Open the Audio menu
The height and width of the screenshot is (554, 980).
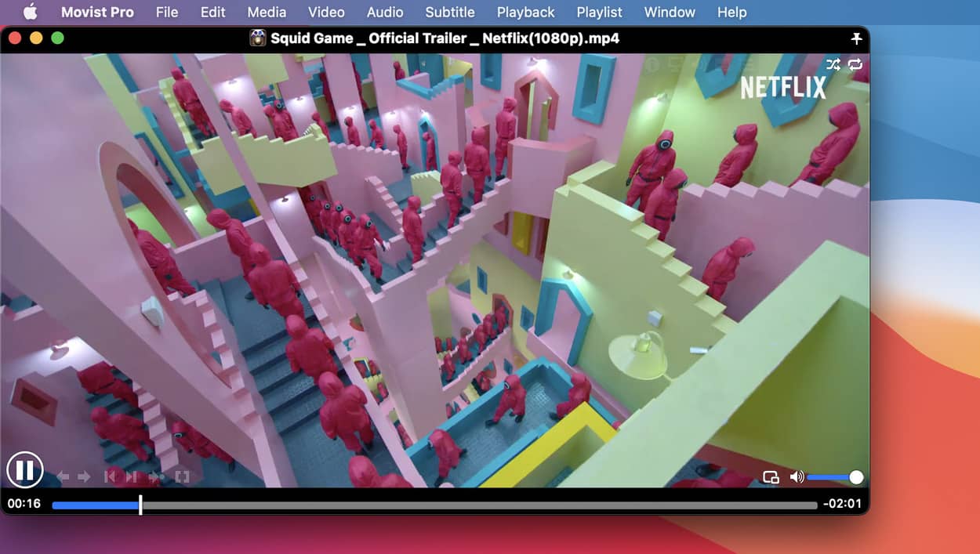tap(385, 12)
